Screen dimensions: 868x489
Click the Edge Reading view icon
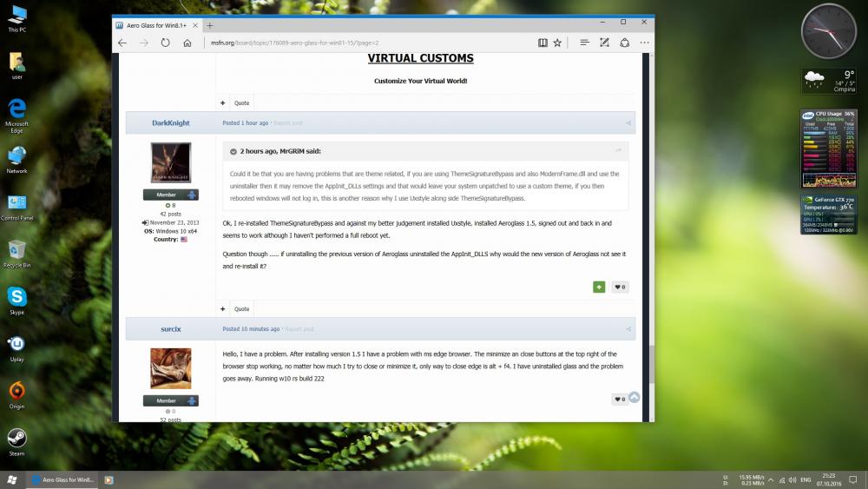point(542,43)
